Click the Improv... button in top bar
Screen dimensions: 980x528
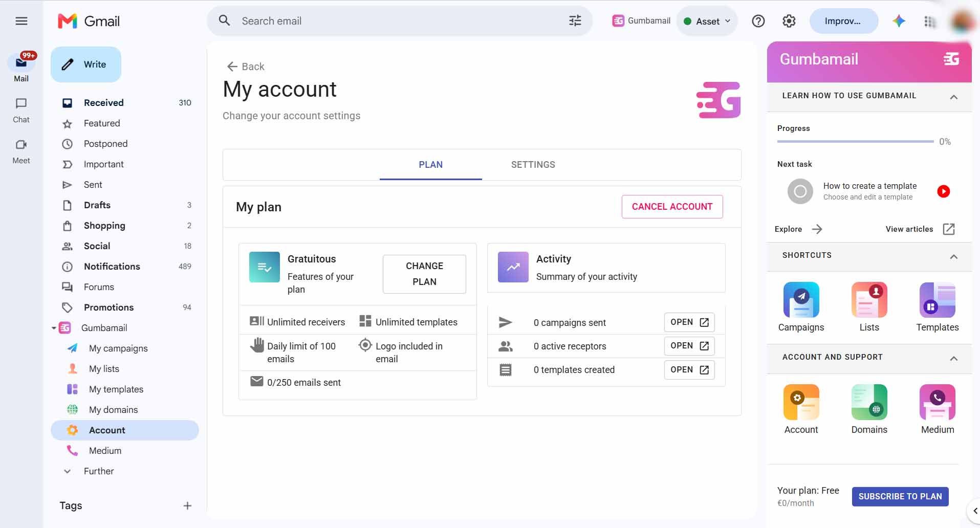pyautogui.click(x=843, y=21)
